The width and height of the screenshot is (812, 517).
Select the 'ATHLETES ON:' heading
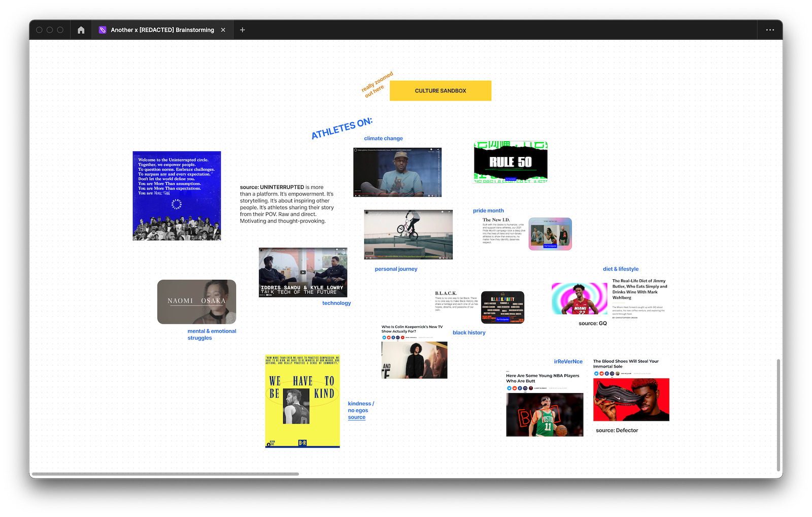[x=342, y=128]
